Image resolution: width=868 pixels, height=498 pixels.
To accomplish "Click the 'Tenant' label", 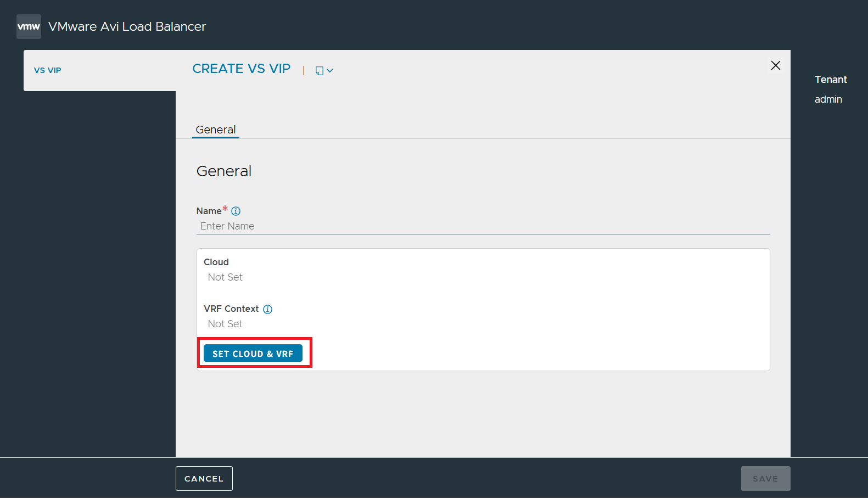I will coord(831,80).
